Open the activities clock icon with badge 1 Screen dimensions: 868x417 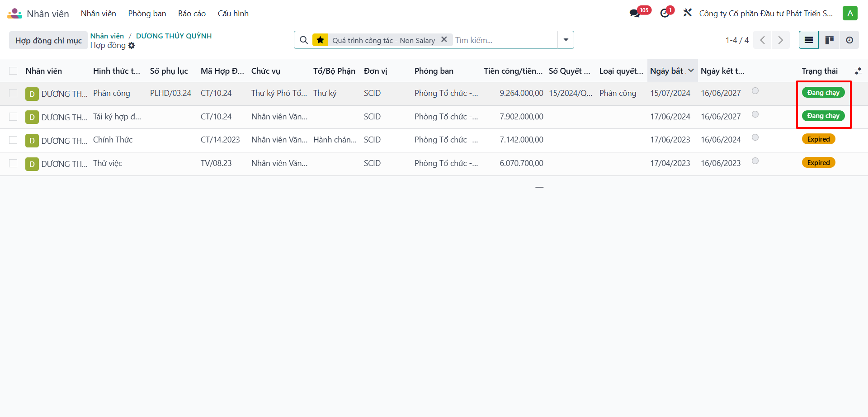click(x=665, y=14)
